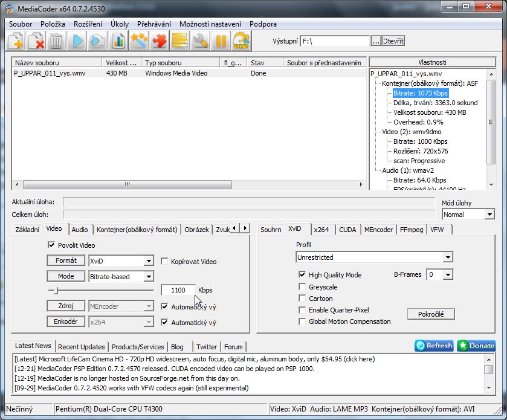Click the Pokročilé button

click(431, 314)
